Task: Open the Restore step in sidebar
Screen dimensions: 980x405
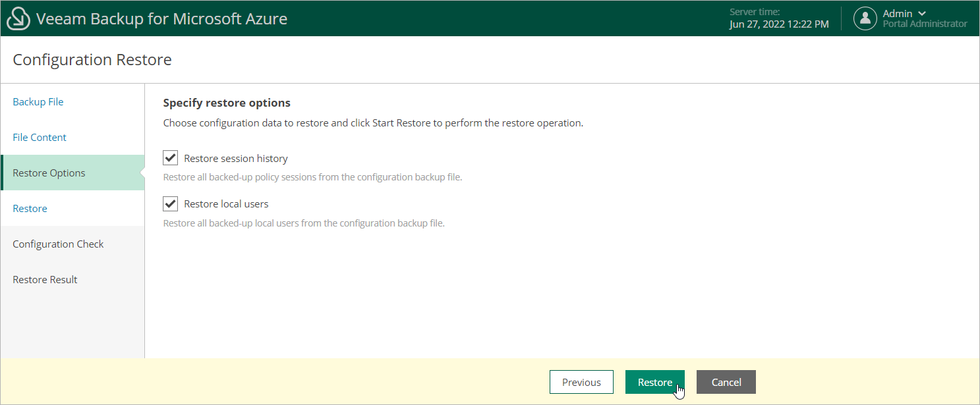Action: click(x=30, y=209)
